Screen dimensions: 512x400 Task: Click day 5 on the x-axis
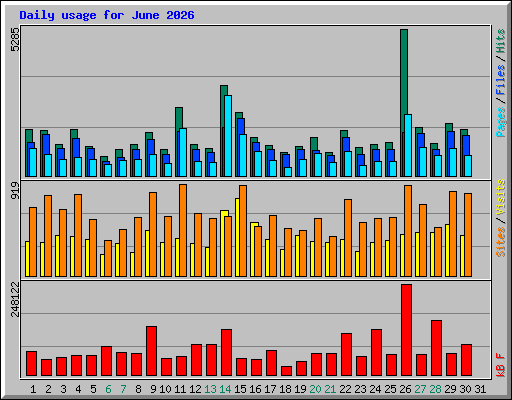tap(93, 389)
